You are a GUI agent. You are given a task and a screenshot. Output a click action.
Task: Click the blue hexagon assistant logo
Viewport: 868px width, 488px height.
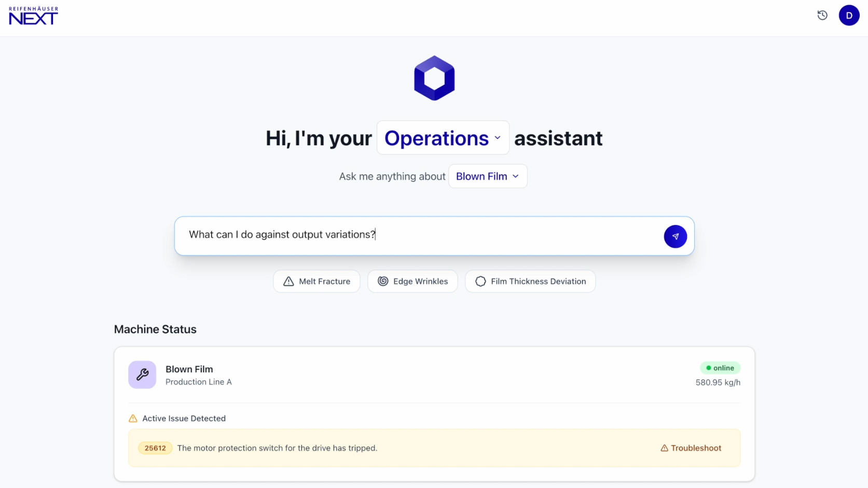tap(434, 78)
